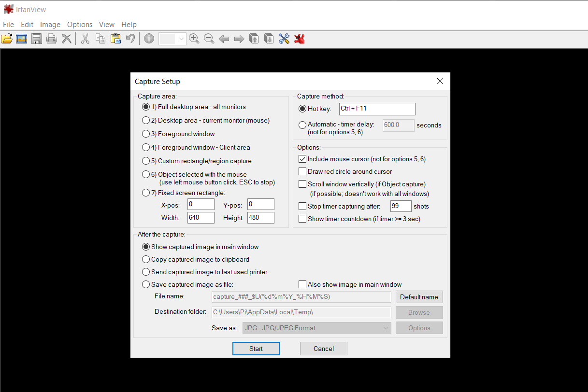Paste from clipboard using the toolbar icon
588x392 pixels.
point(116,39)
